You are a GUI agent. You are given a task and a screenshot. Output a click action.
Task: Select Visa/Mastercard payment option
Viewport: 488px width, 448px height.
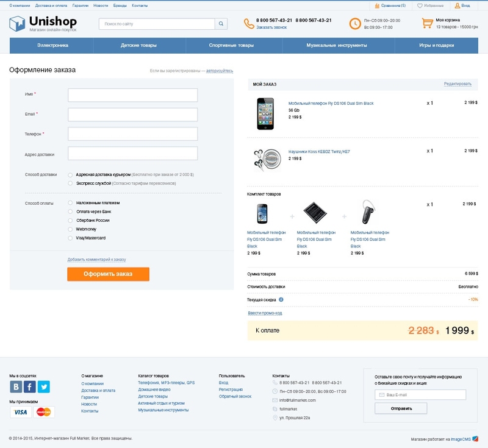pyautogui.click(x=71, y=238)
